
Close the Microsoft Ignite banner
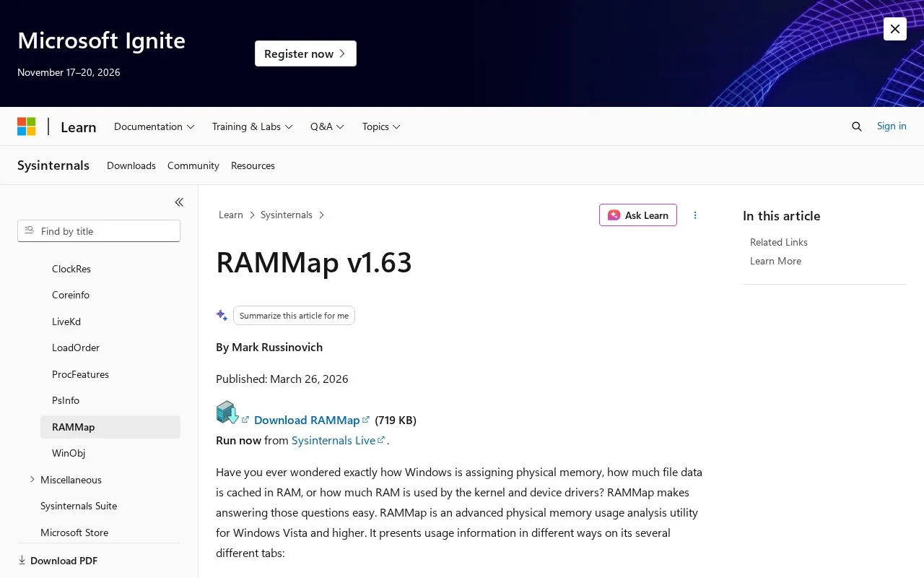tap(895, 29)
